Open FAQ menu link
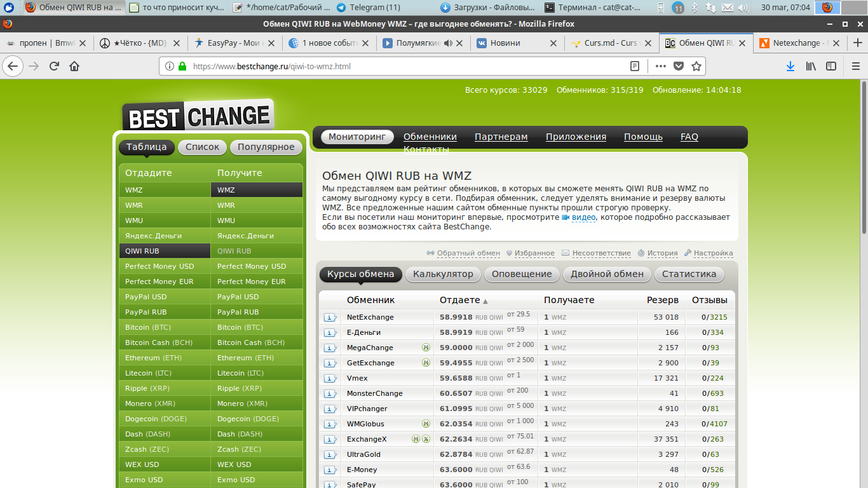 [689, 137]
